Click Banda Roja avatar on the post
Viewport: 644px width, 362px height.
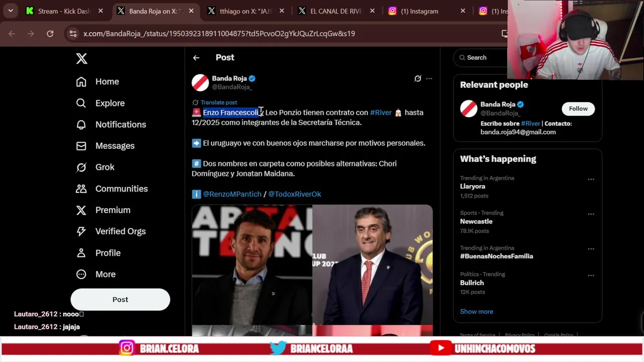(x=200, y=82)
